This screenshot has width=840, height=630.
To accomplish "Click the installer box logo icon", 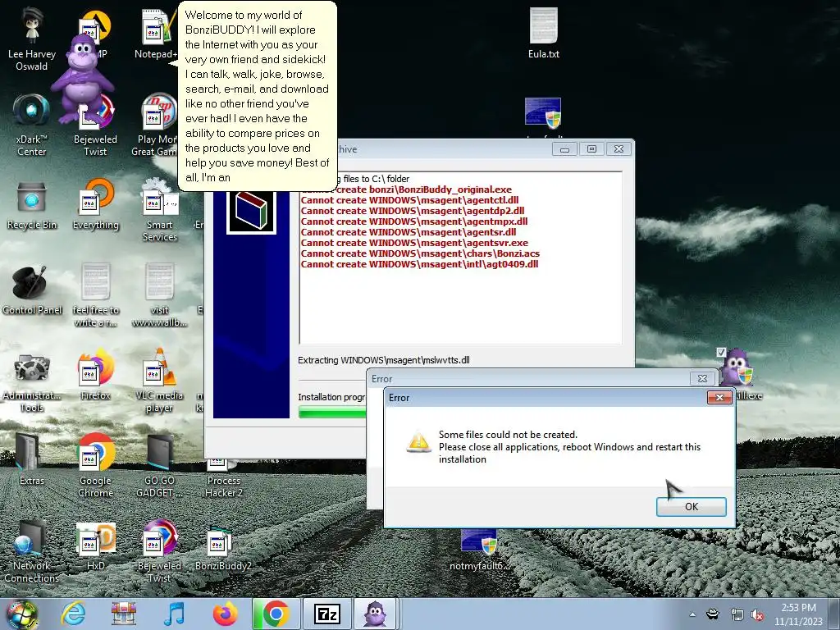I will [251, 212].
